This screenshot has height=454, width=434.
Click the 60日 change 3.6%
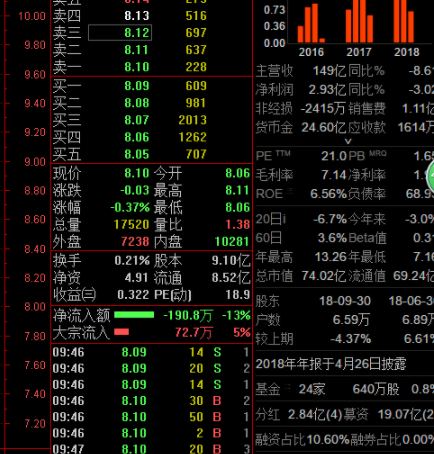coord(332,238)
